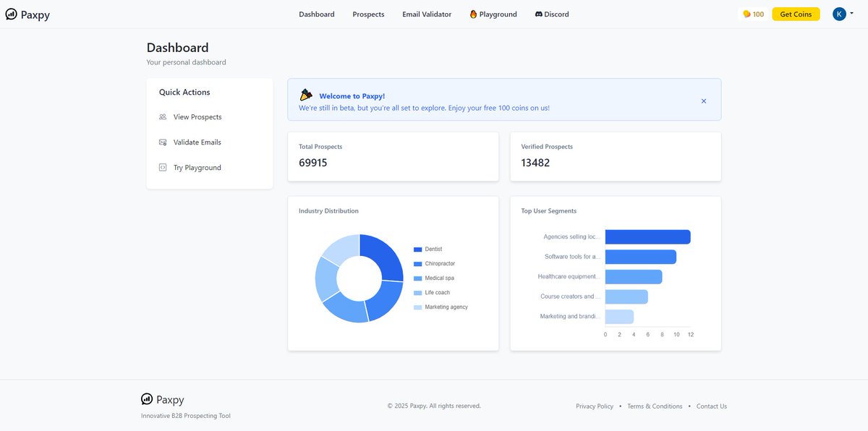Click the Paxpy logo in the footer
The width and height of the screenshot is (868, 431).
click(x=163, y=399)
